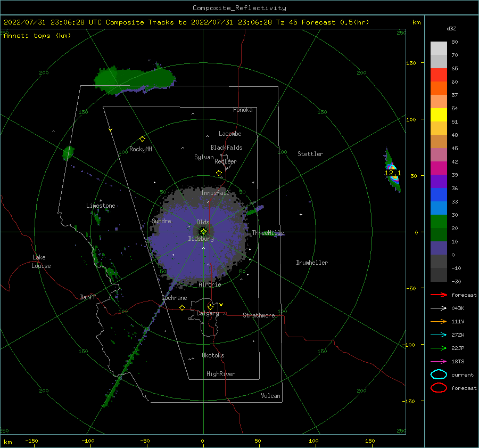This screenshot has width=479, height=448.
Task: Click the yellow 54-51 dBZ swatch
Action: pyautogui.click(x=439, y=115)
